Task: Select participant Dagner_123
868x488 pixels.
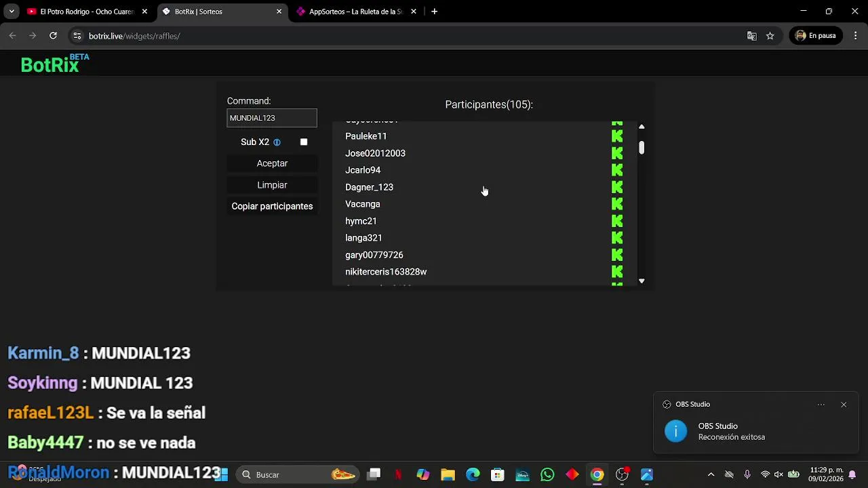Action: point(369,187)
